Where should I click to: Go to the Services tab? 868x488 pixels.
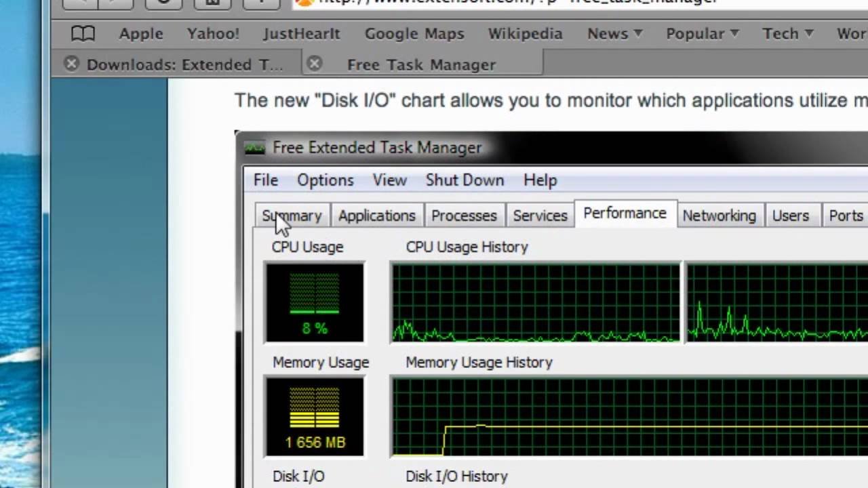pyautogui.click(x=540, y=216)
